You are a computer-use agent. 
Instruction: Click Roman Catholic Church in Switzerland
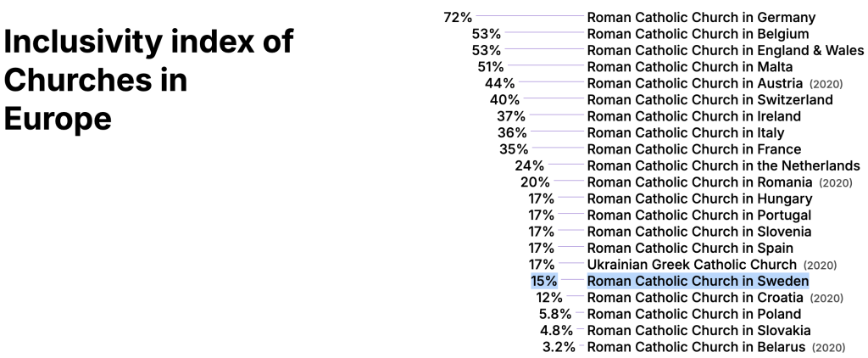[709, 100]
